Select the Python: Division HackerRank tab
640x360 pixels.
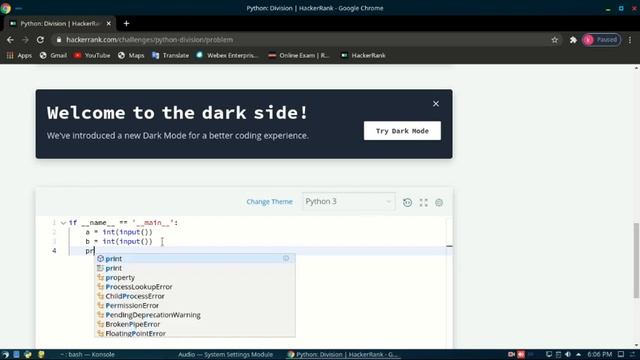[x=60, y=24]
